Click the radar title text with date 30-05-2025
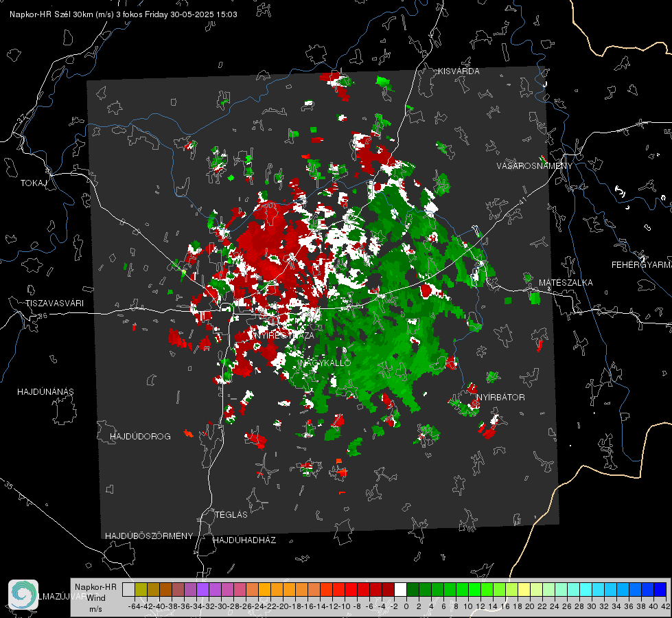The width and height of the screenshot is (672, 618). click(x=124, y=14)
